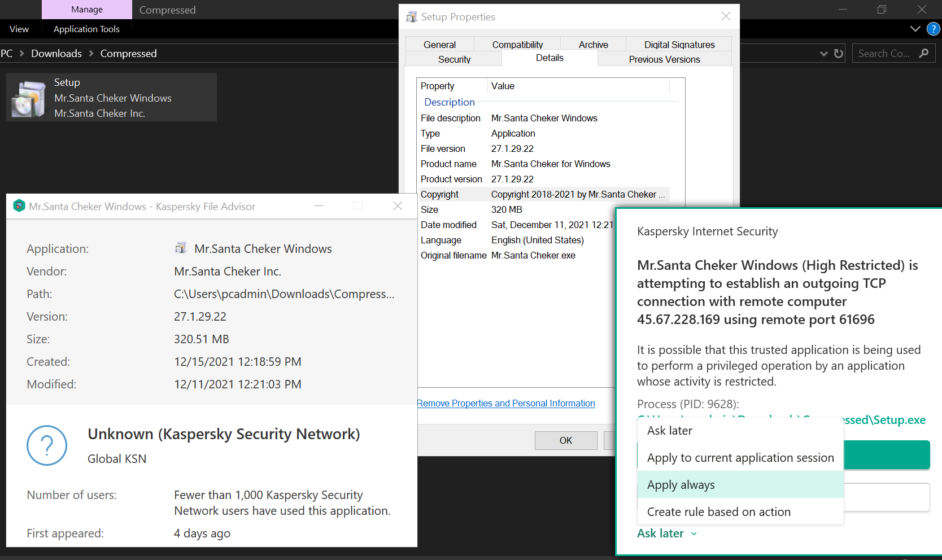Open the Archive tab

(x=593, y=45)
